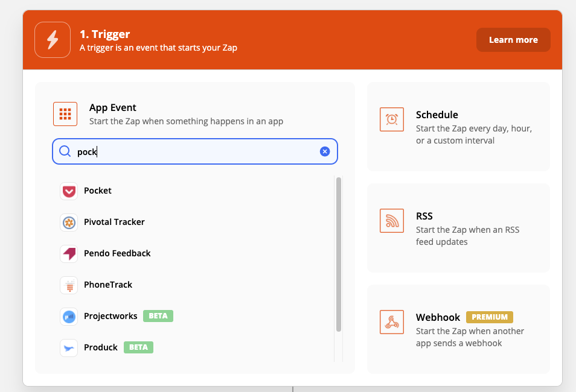Image resolution: width=576 pixels, height=392 pixels.
Task: Click the Schedule alarm clock icon
Action: click(x=392, y=119)
